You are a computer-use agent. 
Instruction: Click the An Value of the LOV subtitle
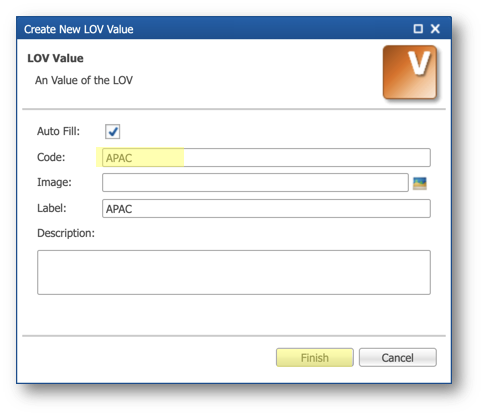click(x=84, y=80)
